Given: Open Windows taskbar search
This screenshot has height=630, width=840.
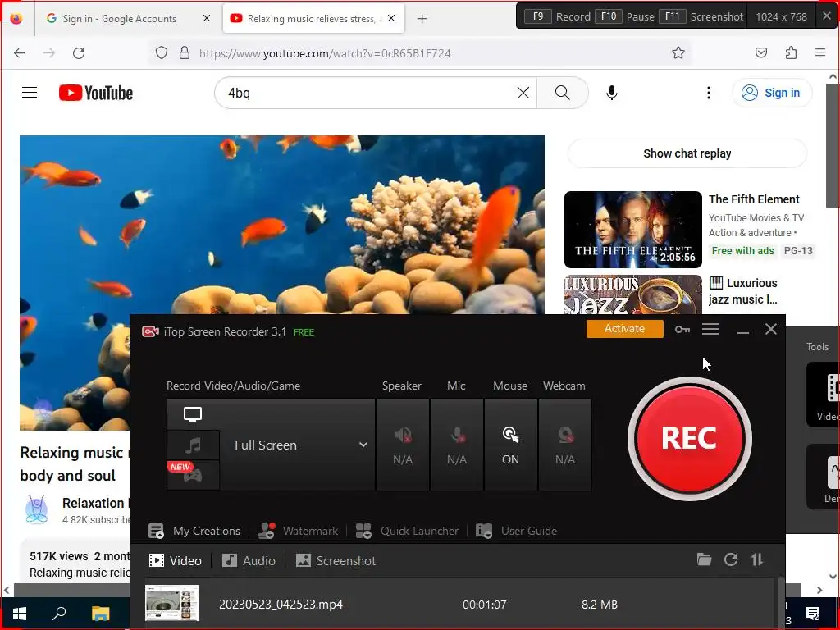Looking at the screenshot, I should pos(59,614).
